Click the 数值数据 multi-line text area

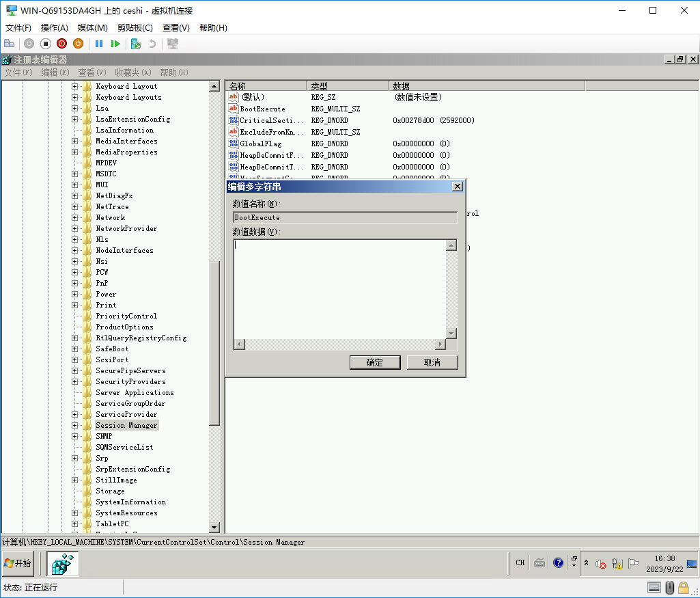(x=339, y=287)
